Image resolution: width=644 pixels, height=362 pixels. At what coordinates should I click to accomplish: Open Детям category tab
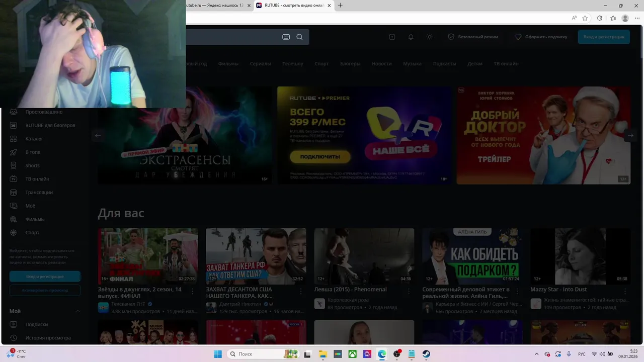pyautogui.click(x=474, y=64)
